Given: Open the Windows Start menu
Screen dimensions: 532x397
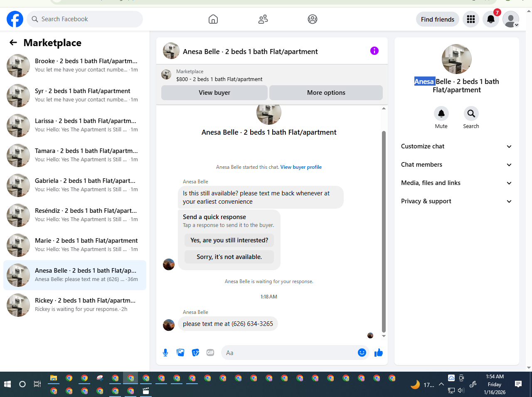Looking at the screenshot, I should [x=7, y=384].
